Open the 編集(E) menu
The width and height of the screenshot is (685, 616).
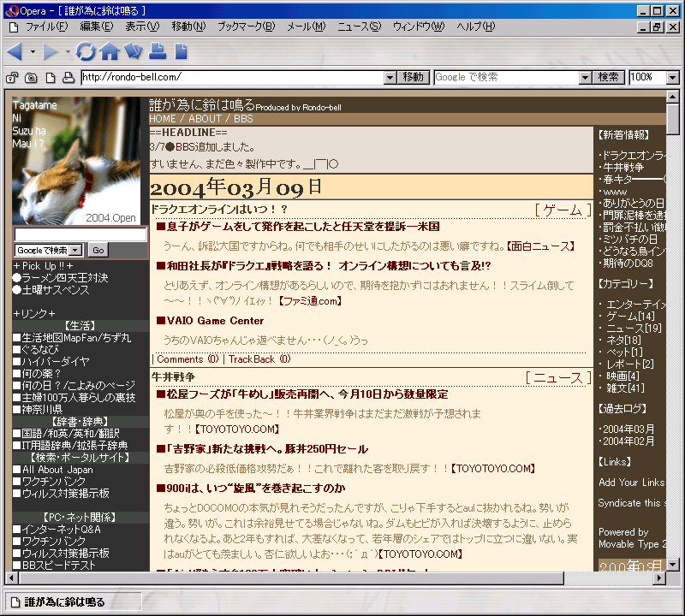point(97,27)
